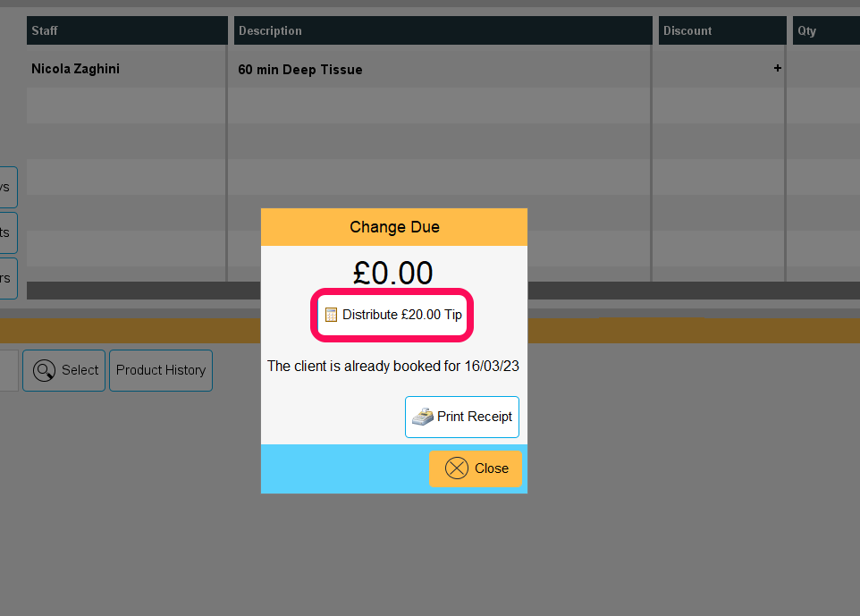Viewport: 860px width, 616px height.
Task: Click the calculator icon beside Distribute Tip
Action: click(331, 315)
